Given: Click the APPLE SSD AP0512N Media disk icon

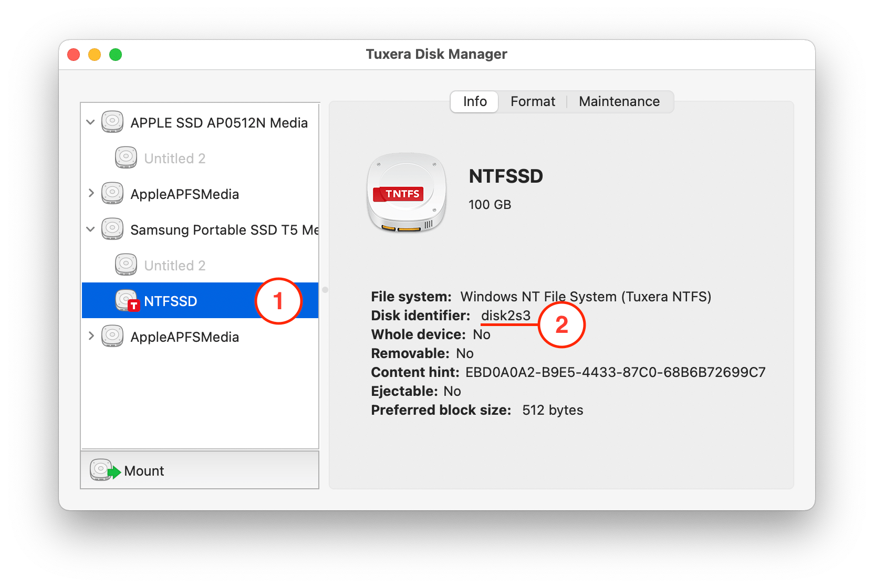Looking at the screenshot, I should tap(112, 122).
